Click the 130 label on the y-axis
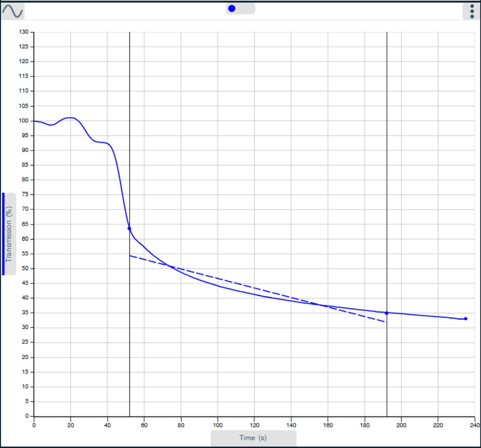Image resolution: width=481 pixels, height=448 pixels. [24, 32]
